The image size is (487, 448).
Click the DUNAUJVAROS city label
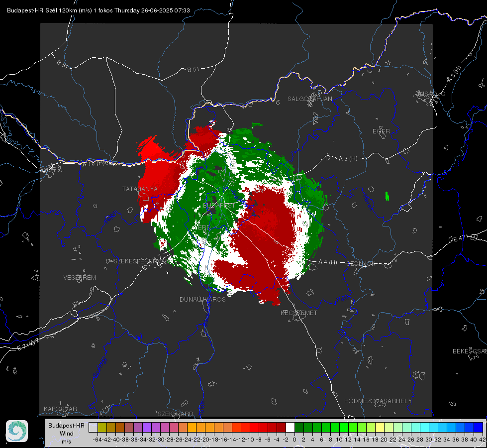[202, 299]
